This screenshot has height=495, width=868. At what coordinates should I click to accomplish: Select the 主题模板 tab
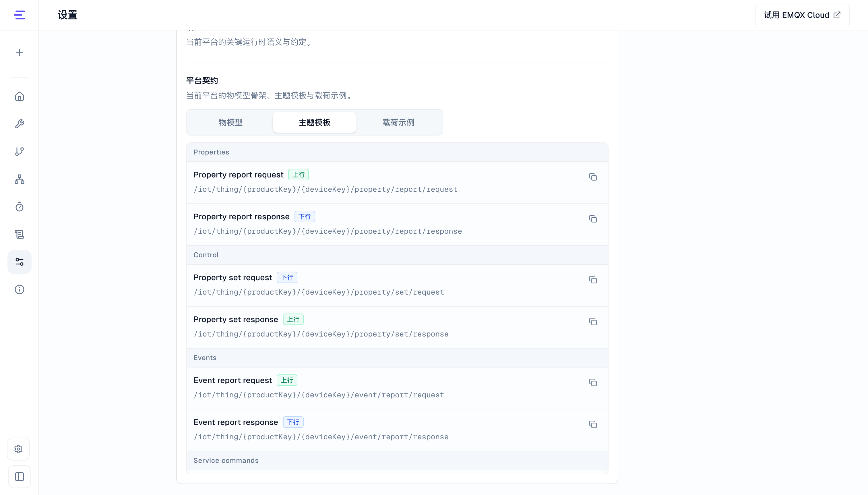(314, 122)
